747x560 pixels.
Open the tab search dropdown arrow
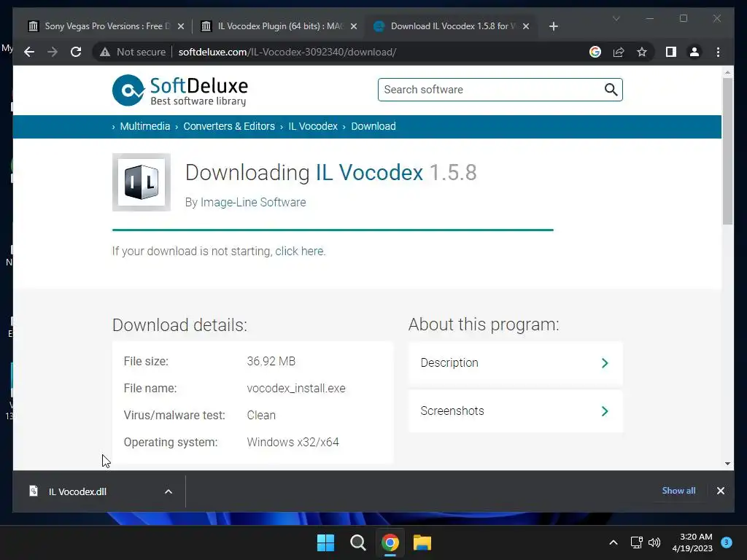(x=616, y=18)
